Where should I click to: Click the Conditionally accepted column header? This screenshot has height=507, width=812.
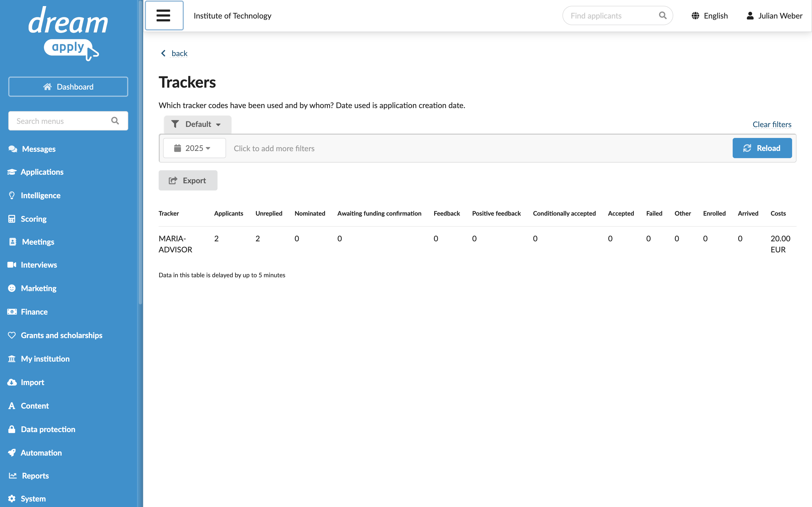(x=564, y=213)
